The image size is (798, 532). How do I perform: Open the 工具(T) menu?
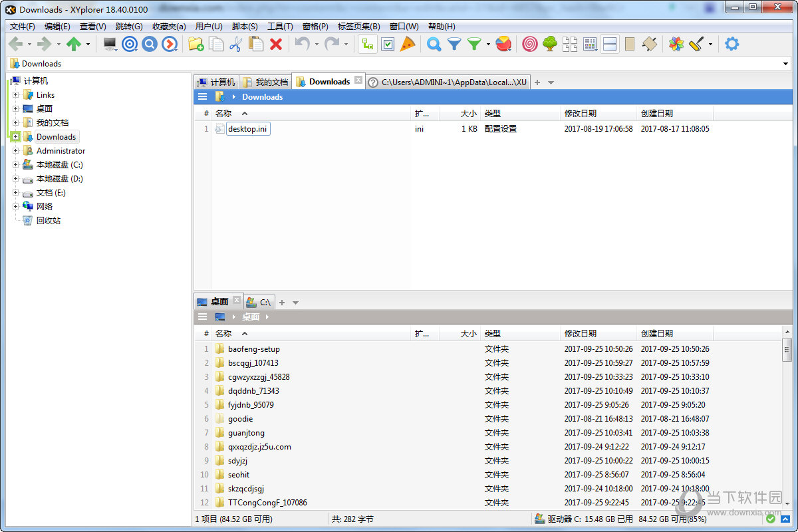coord(280,27)
